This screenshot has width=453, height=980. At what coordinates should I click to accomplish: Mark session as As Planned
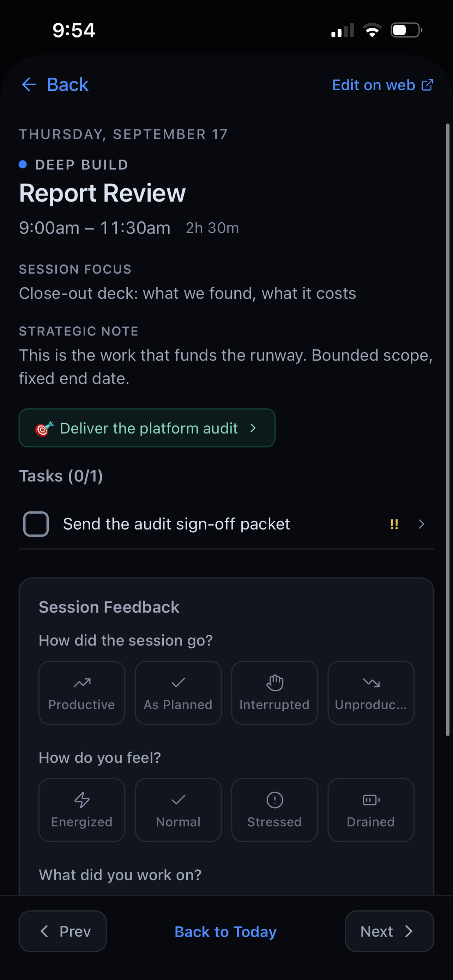tap(178, 692)
